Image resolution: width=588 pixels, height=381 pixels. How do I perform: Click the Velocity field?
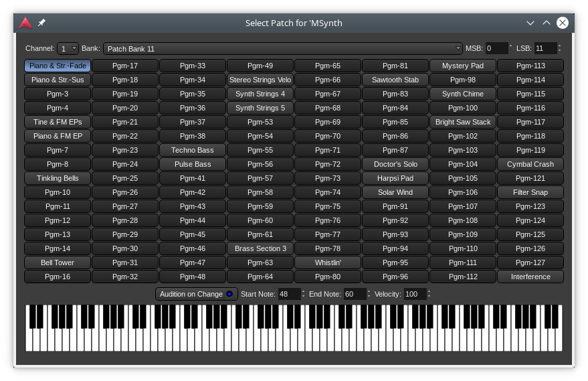point(415,294)
